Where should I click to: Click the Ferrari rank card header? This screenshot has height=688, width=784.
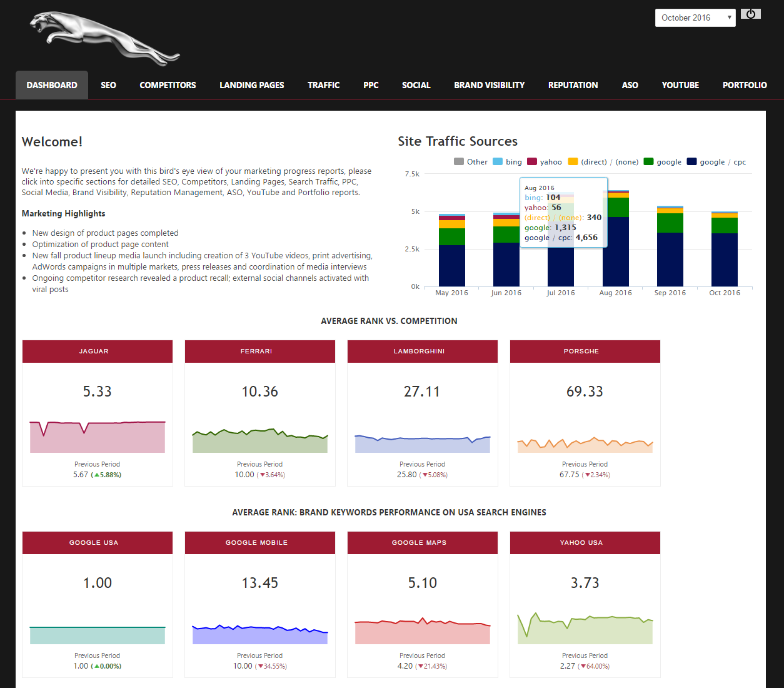point(260,352)
